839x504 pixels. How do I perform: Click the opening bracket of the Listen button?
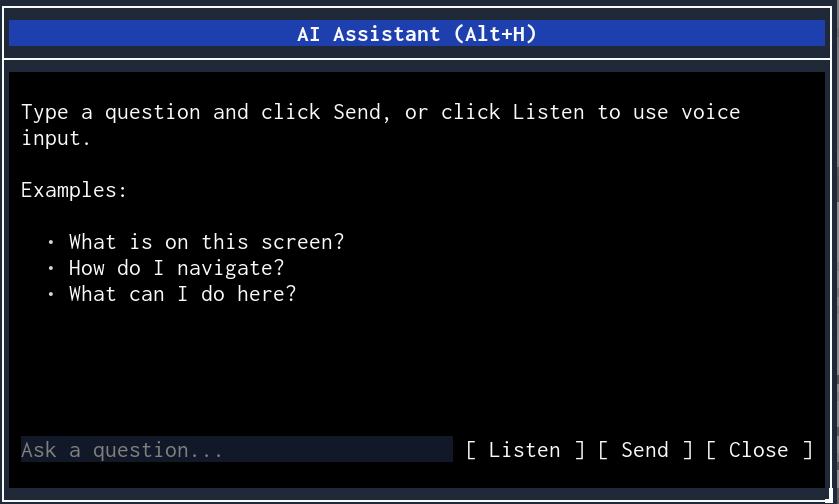pyautogui.click(x=472, y=450)
